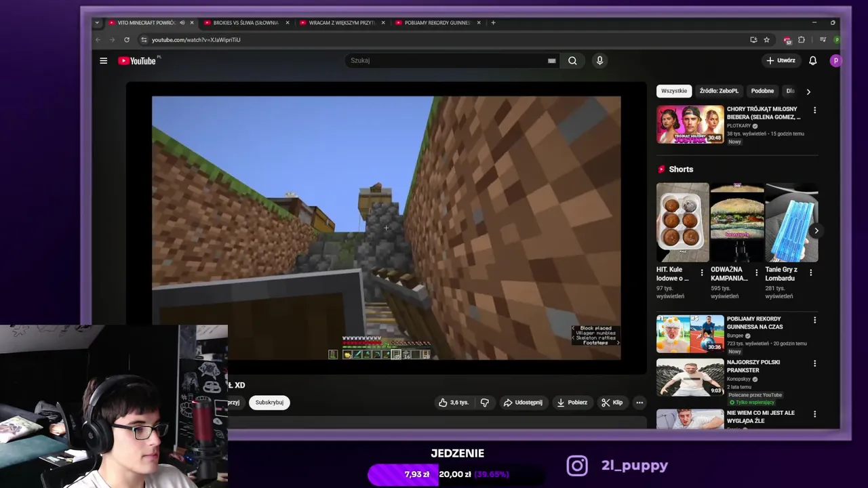Select the Podobne filter chip

[x=762, y=91]
